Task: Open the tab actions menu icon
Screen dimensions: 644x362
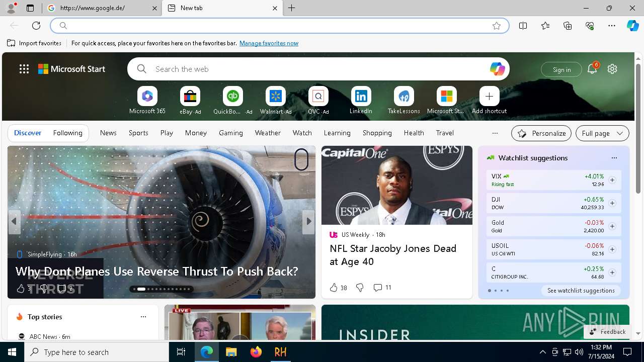Action: (30, 8)
